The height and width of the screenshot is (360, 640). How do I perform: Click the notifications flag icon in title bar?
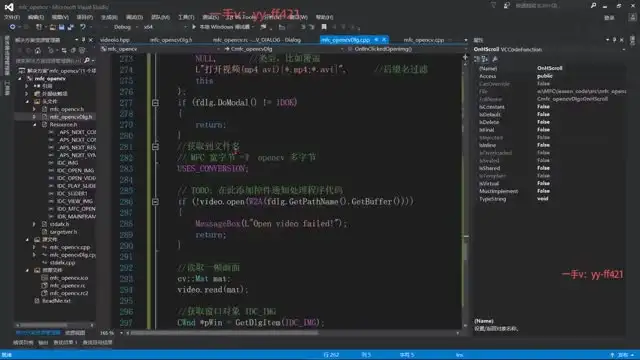493,5
